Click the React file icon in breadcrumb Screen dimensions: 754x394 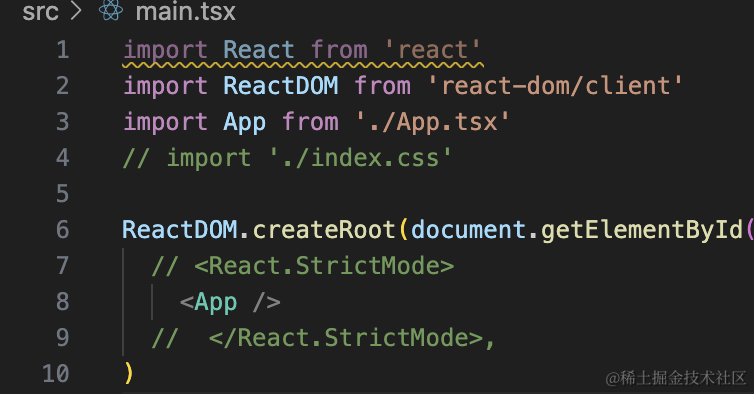tap(111, 11)
